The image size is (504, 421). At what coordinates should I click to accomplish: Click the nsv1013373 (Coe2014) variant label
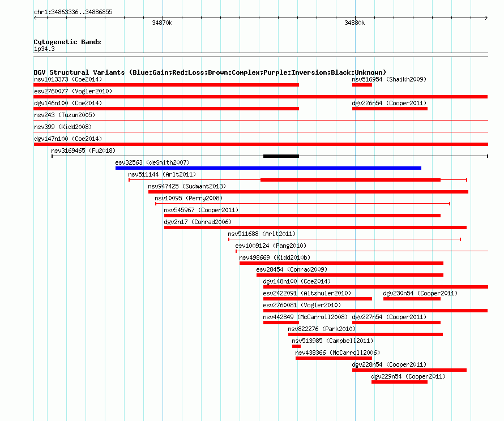(x=68, y=79)
